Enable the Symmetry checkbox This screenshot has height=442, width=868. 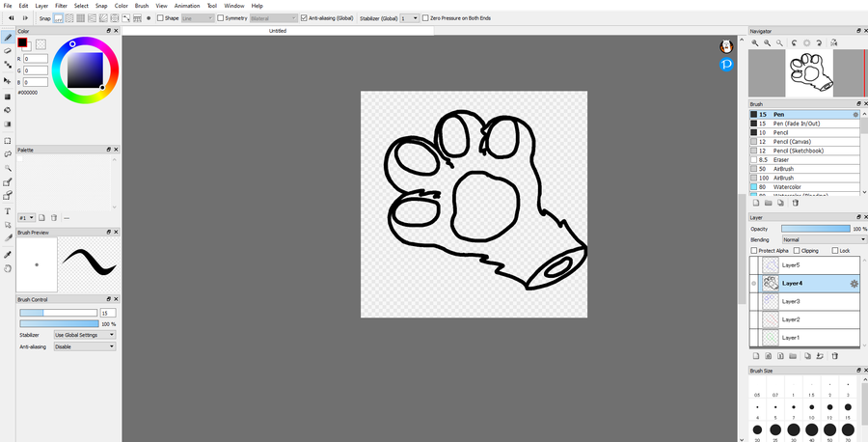click(x=220, y=18)
